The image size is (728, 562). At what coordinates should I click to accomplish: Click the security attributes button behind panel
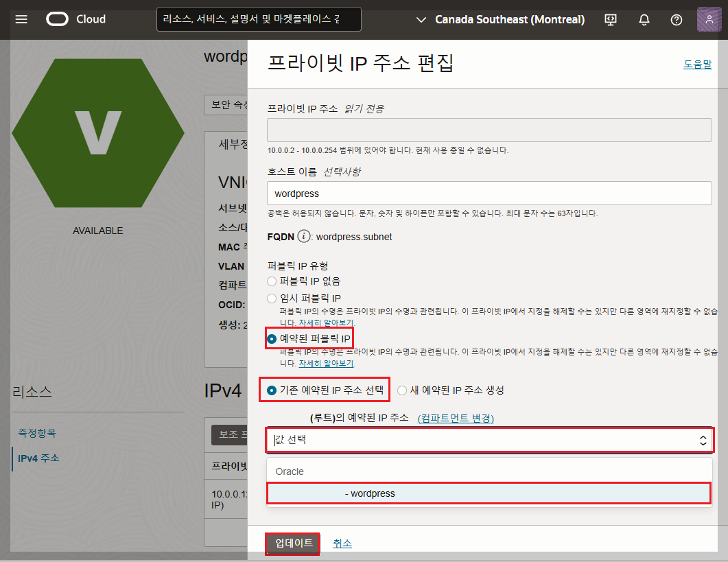pos(226,105)
